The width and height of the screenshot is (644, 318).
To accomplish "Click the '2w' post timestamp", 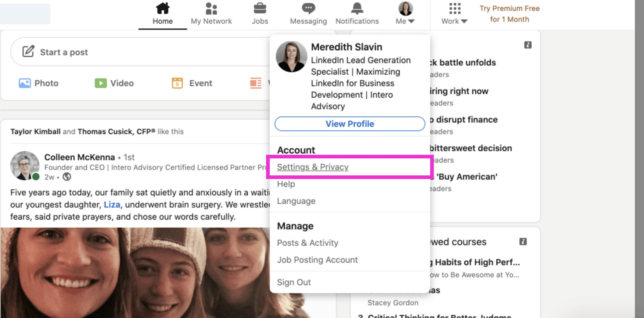I will [x=49, y=177].
